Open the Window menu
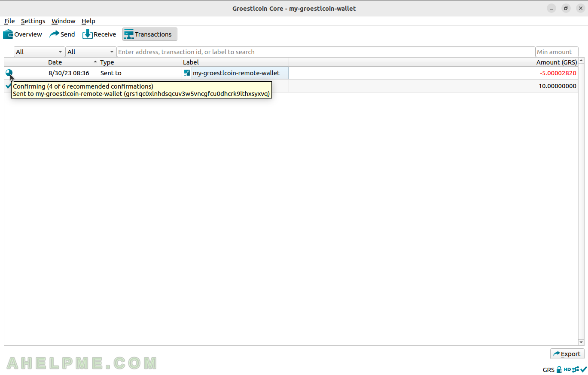This screenshot has width=588, height=375. (63, 21)
